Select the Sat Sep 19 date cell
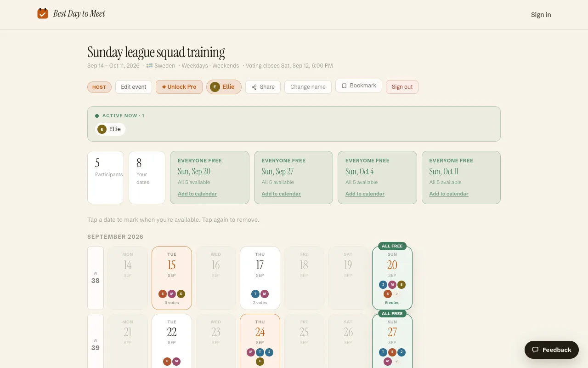This screenshot has height=368, width=588. (348, 278)
